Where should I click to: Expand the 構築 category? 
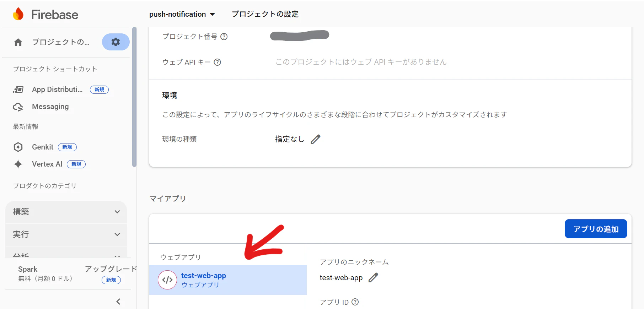(66, 212)
